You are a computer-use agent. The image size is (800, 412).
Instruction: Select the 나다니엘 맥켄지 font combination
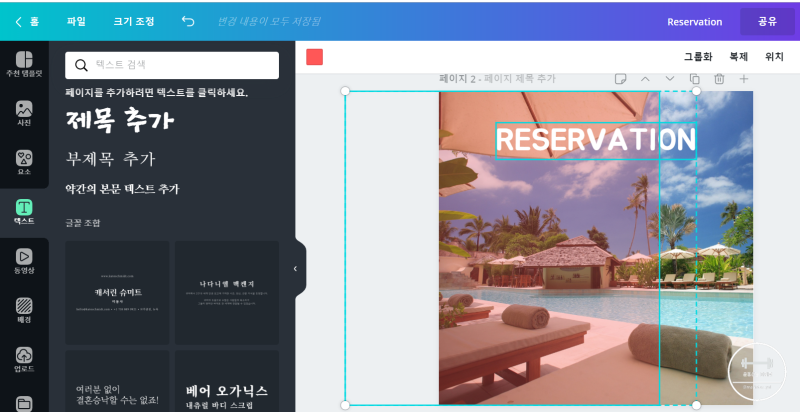point(227,293)
